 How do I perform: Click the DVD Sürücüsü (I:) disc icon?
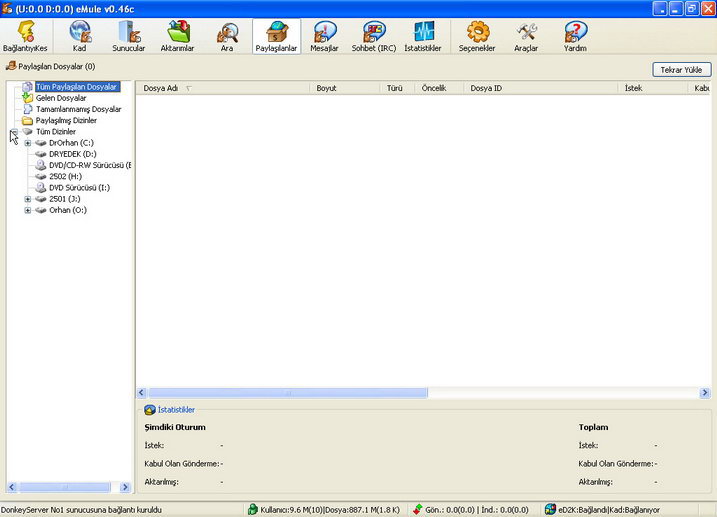(41, 187)
